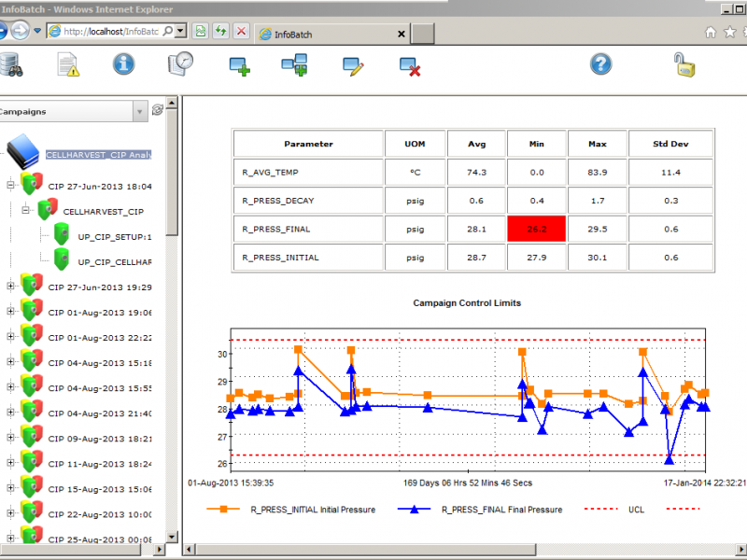
Task: Open the Campaigns dropdown
Action: coord(139,111)
